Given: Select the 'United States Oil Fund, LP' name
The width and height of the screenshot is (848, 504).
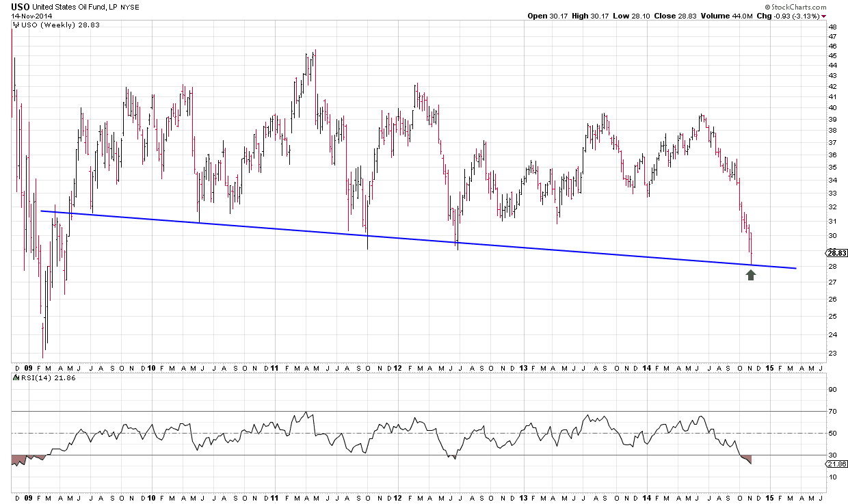Looking at the screenshot, I should tap(77, 6).
